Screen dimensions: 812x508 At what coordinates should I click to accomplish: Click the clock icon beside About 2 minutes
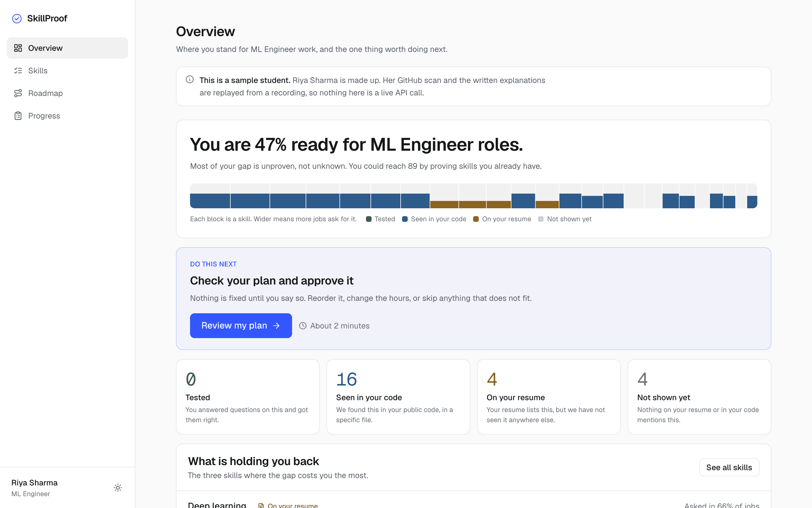click(303, 326)
